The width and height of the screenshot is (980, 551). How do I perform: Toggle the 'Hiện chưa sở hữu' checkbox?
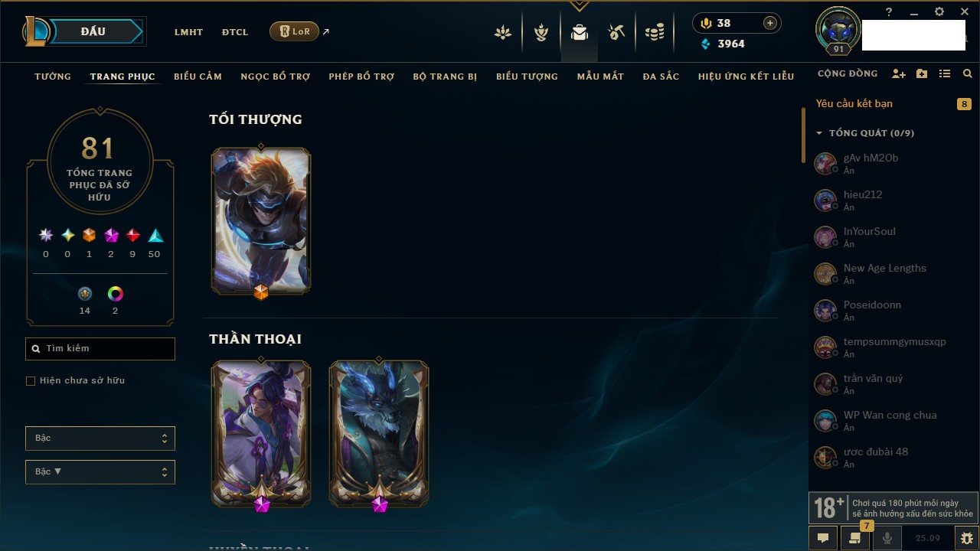[x=31, y=380]
